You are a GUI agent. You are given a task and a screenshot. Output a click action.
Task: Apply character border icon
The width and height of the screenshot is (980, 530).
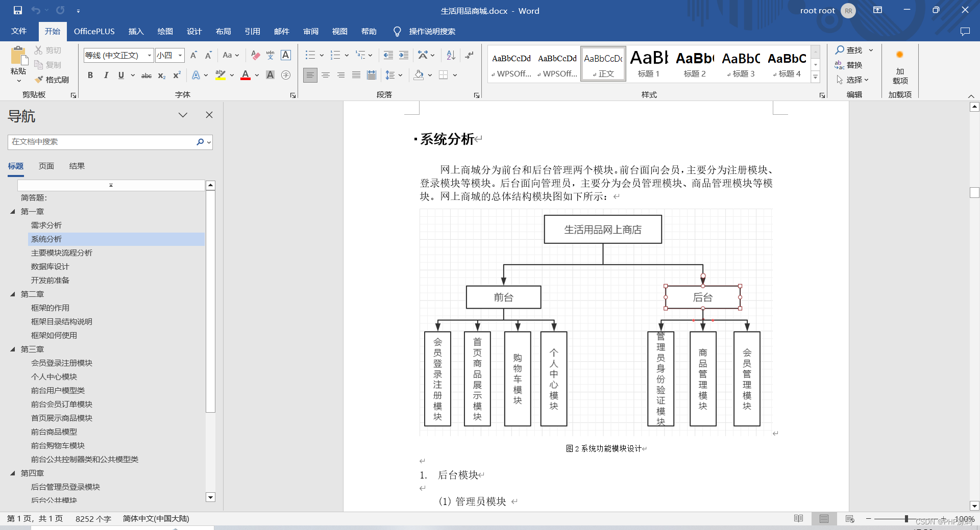286,55
